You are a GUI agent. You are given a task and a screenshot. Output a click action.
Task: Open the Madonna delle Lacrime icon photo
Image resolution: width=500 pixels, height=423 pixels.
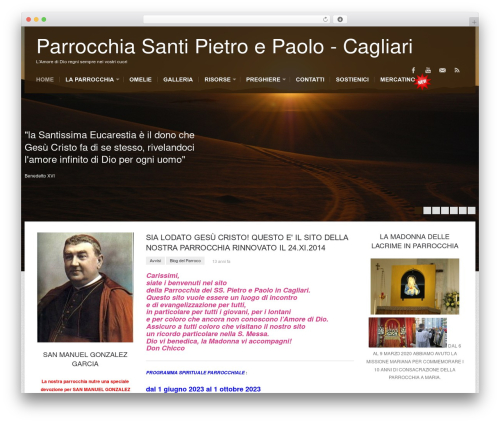[415, 286]
